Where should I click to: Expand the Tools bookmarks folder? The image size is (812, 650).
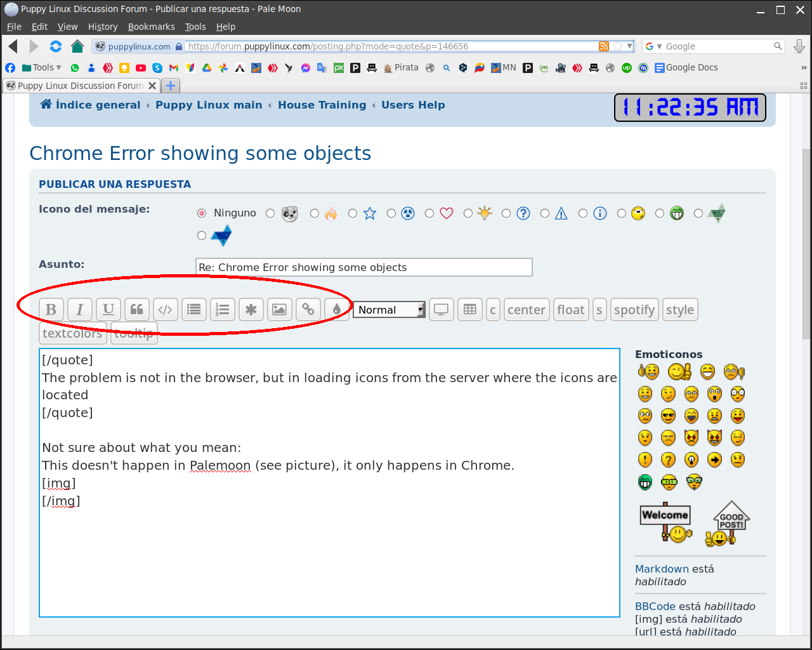[42, 68]
